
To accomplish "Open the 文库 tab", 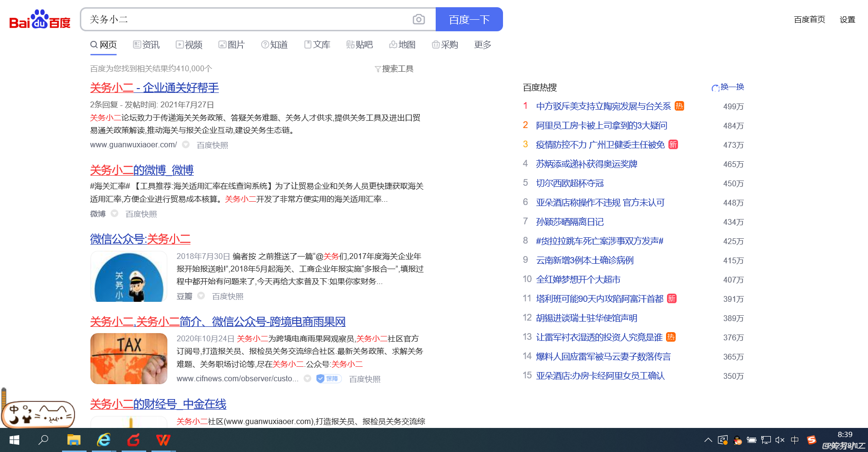I will (x=317, y=45).
